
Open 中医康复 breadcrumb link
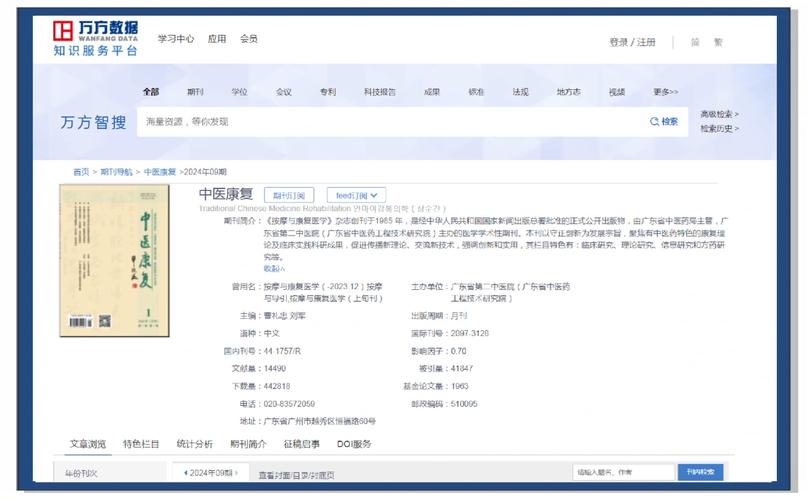[x=160, y=172]
